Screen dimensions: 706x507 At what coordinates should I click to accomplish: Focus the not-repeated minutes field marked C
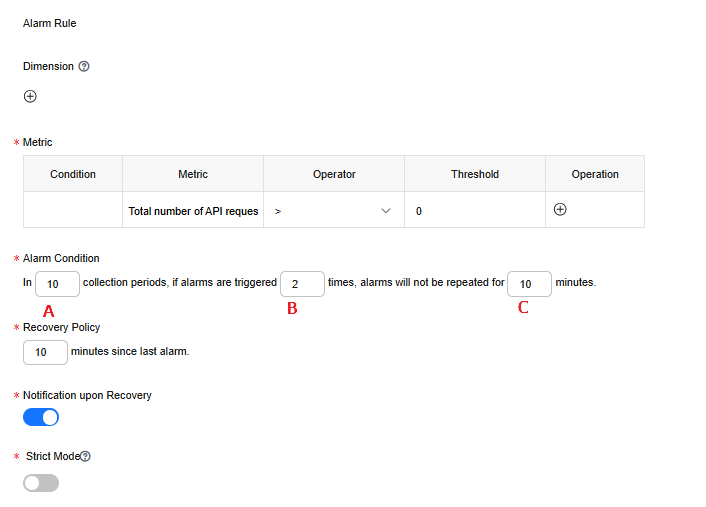point(529,284)
